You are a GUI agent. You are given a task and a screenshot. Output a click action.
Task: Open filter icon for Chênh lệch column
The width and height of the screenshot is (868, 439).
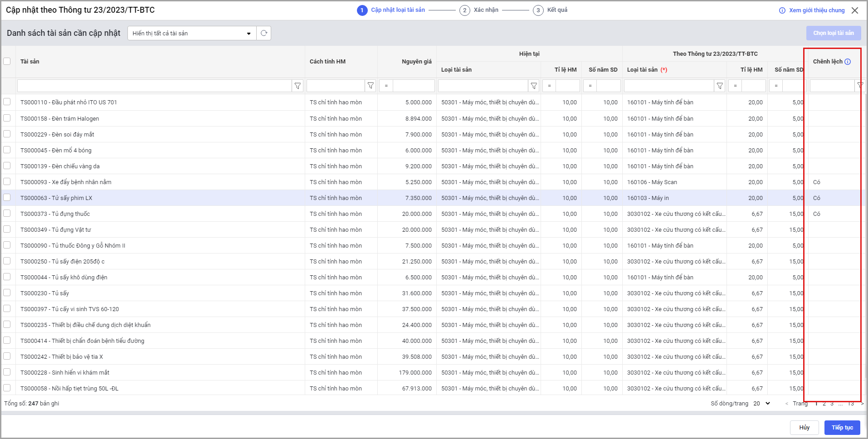[860, 85]
